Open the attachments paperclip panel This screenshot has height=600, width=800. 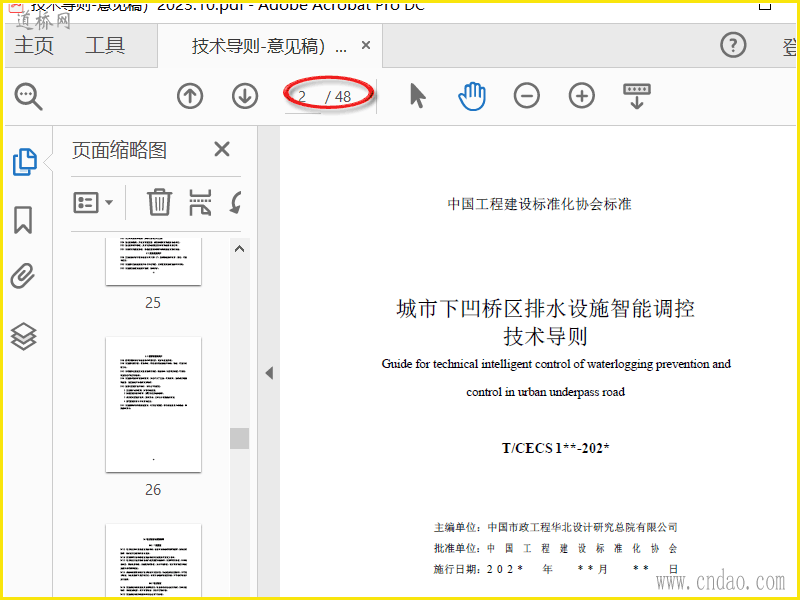coord(23,276)
